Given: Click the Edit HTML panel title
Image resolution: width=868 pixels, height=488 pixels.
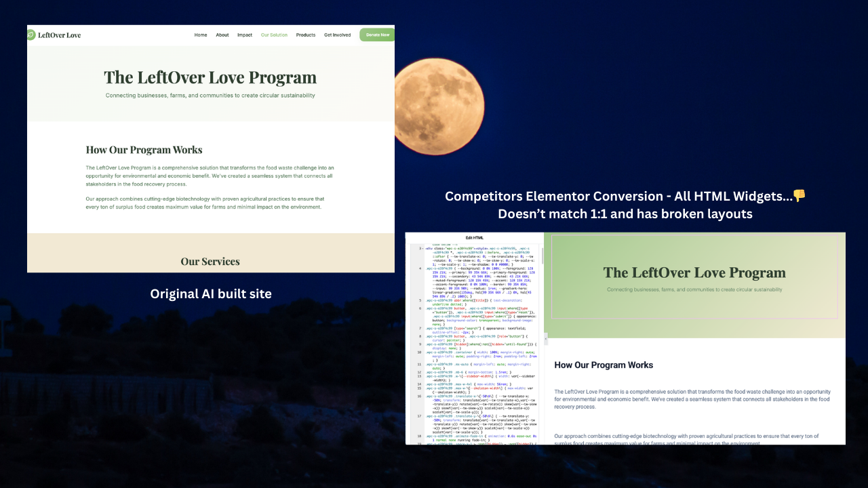Looking at the screenshot, I should [474, 238].
